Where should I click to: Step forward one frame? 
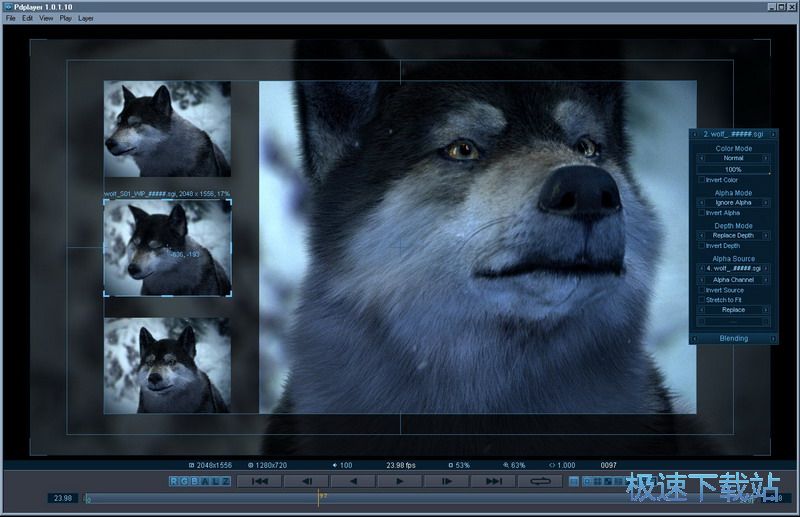point(446,481)
